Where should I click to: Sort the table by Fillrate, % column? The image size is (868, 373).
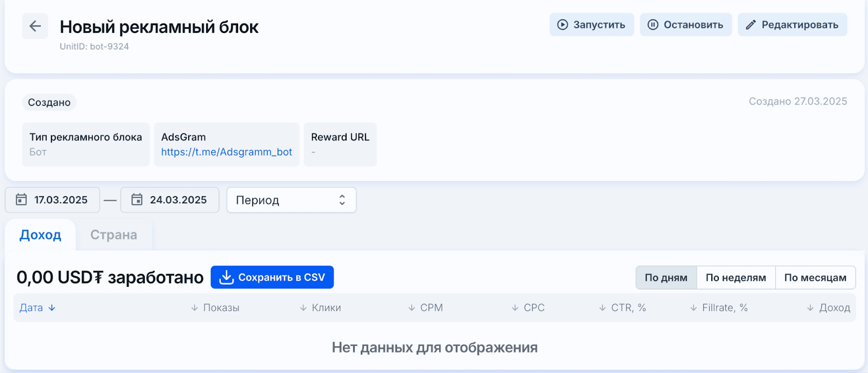point(719,308)
